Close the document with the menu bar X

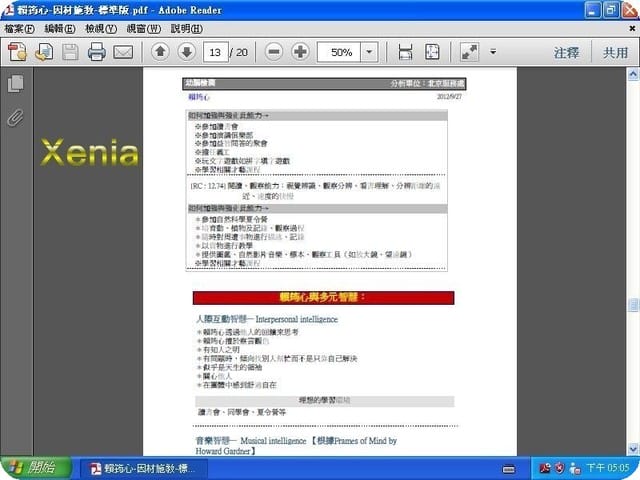click(632, 29)
